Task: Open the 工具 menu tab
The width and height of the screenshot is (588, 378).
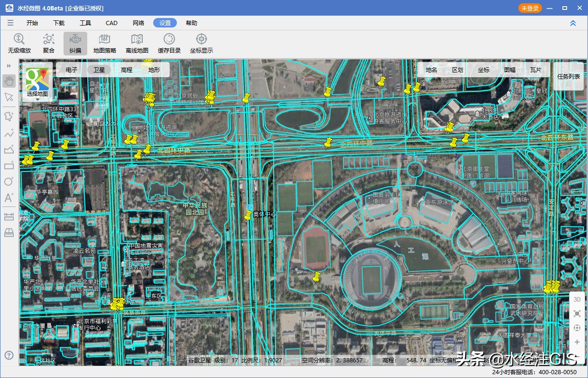Action: coord(85,23)
